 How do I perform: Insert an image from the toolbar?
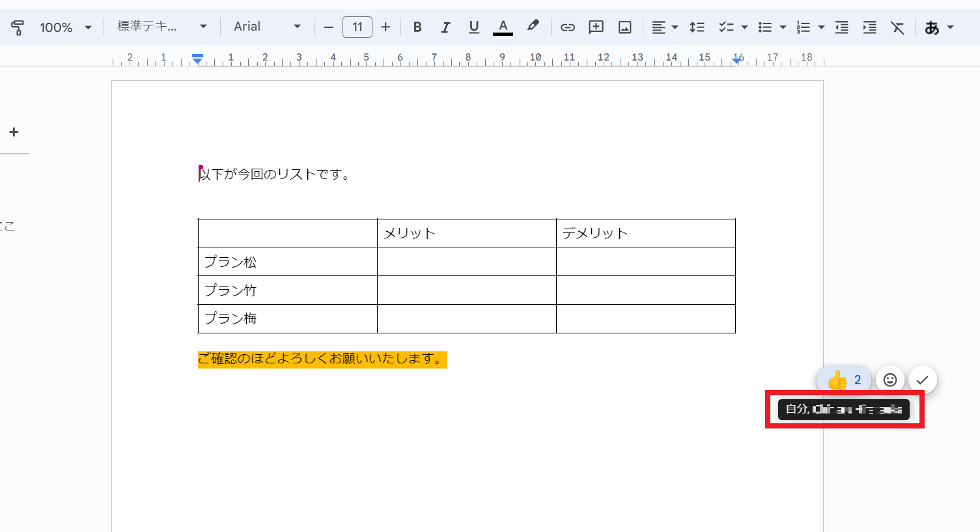[x=625, y=27]
